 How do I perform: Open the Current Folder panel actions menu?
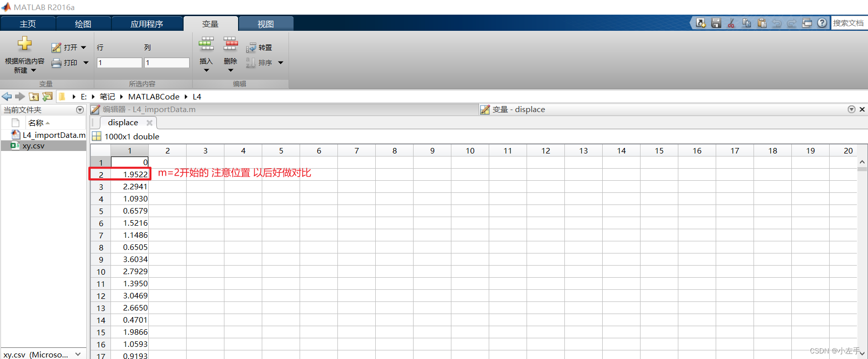(80, 110)
